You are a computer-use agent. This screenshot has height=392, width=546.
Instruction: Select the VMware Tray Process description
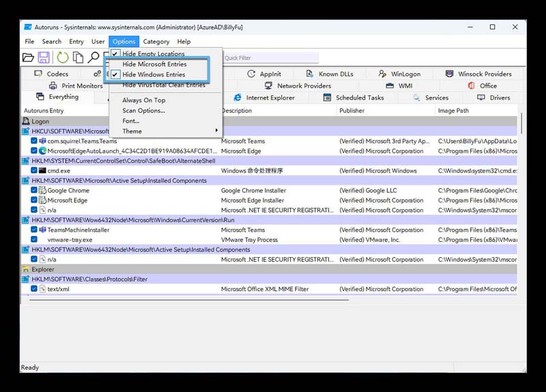click(249, 240)
